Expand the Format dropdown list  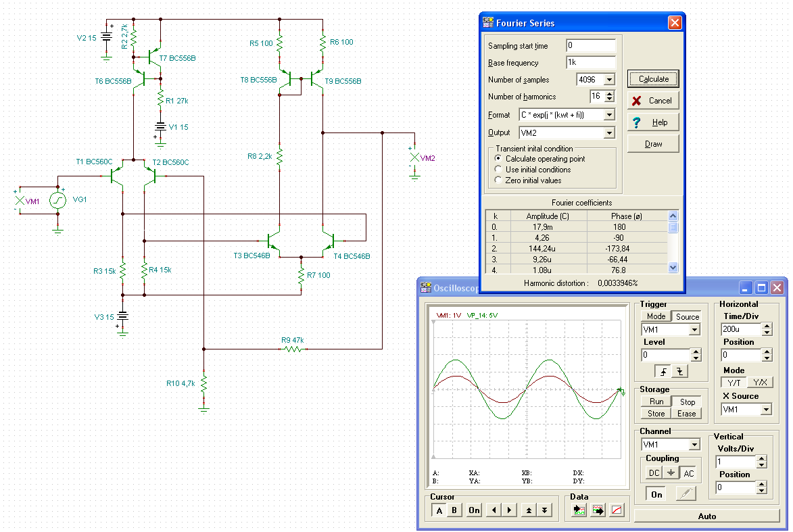(608, 115)
